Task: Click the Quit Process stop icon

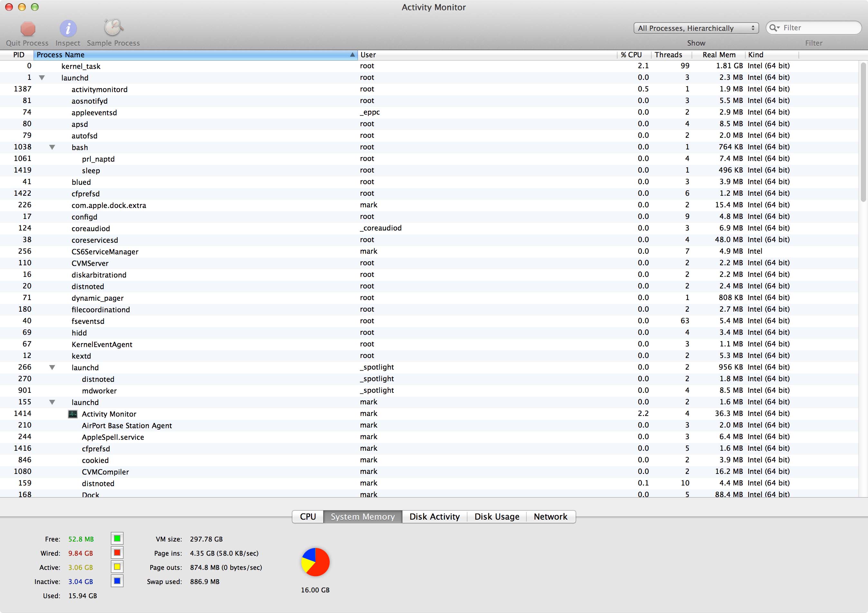Action: point(28,29)
